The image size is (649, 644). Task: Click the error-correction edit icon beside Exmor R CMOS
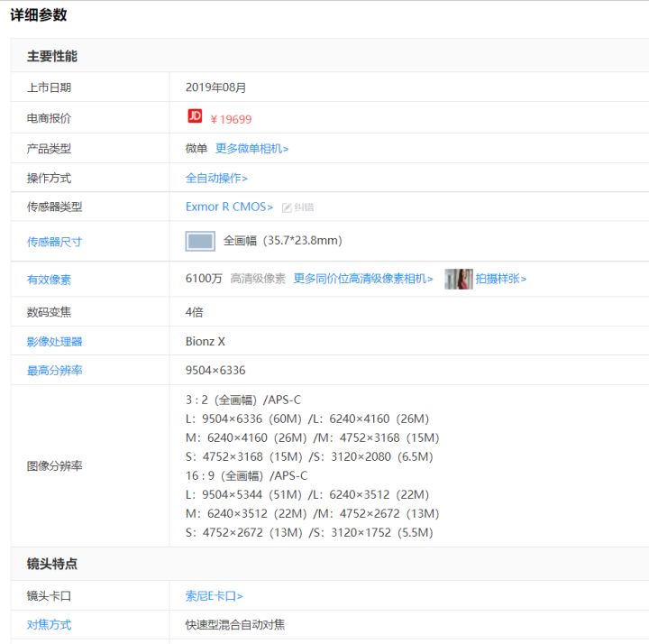tap(287, 207)
